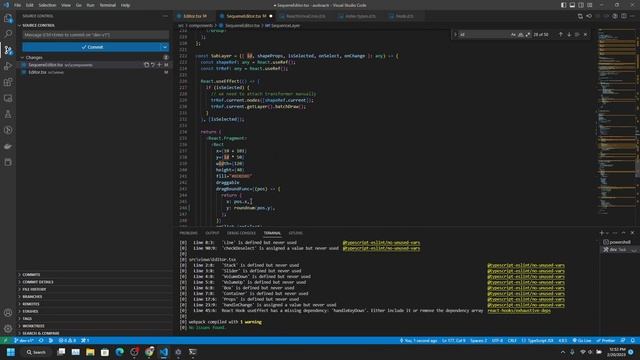Image resolution: width=640 pixels, height=360 pixels.
Task: Open the Terminal menu
Action: point(107,5)
